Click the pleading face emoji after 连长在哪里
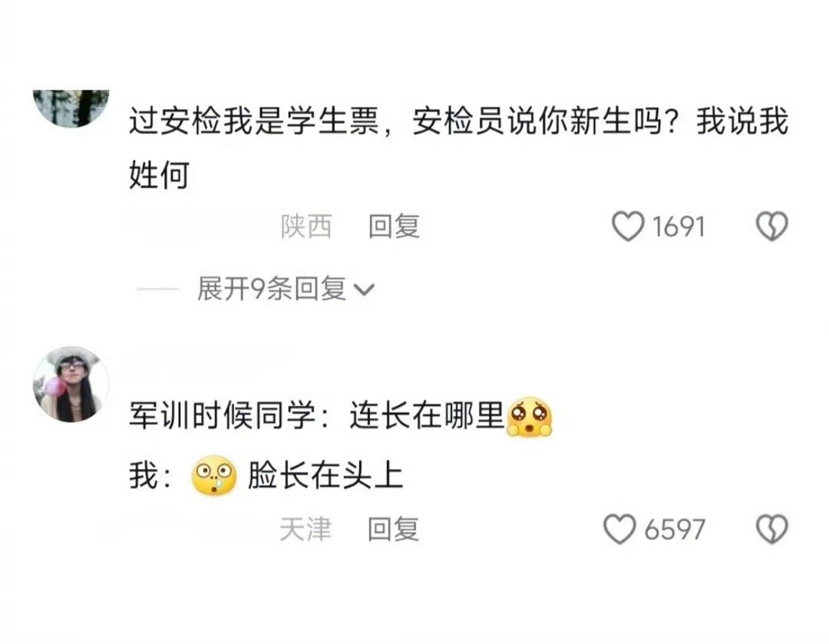 pos(529,417)
